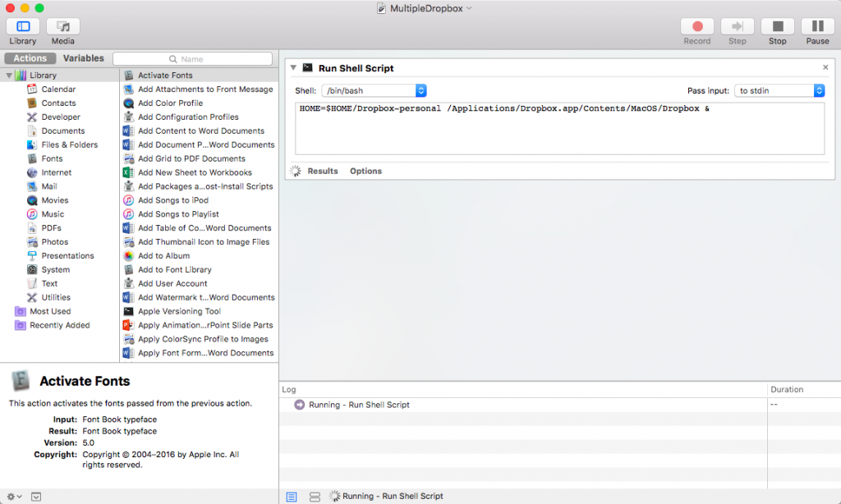Pause the running workflow

pos(817,26)
